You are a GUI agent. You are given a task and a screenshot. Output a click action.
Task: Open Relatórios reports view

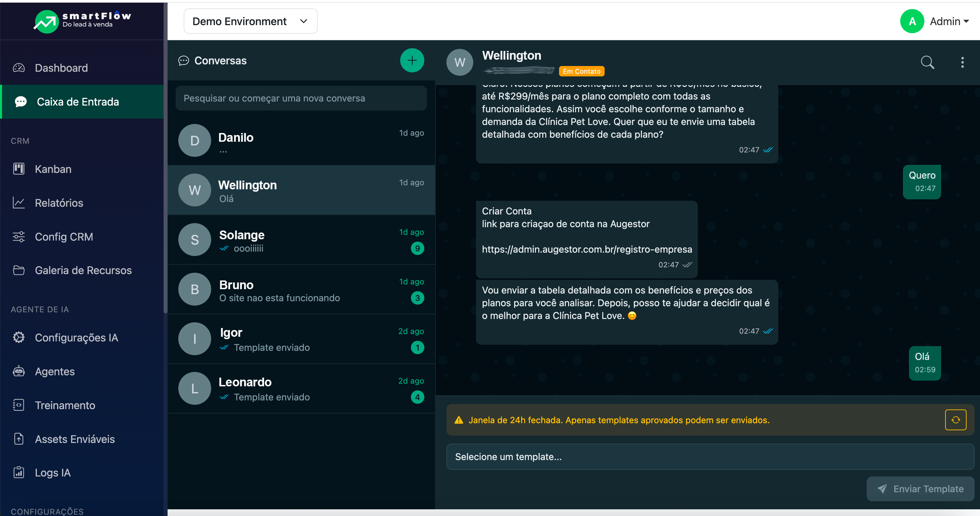click(x=59, y=203)
